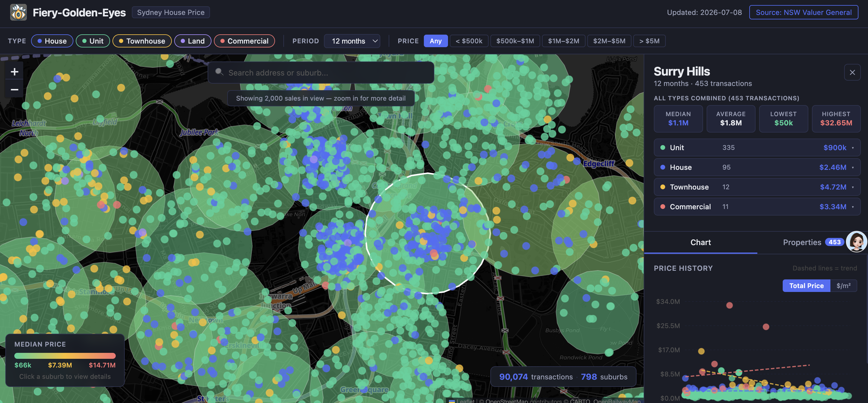Click the 90,074 transactions counter
The height and width of the screenshot is (403, 868).
pos(535,377)
